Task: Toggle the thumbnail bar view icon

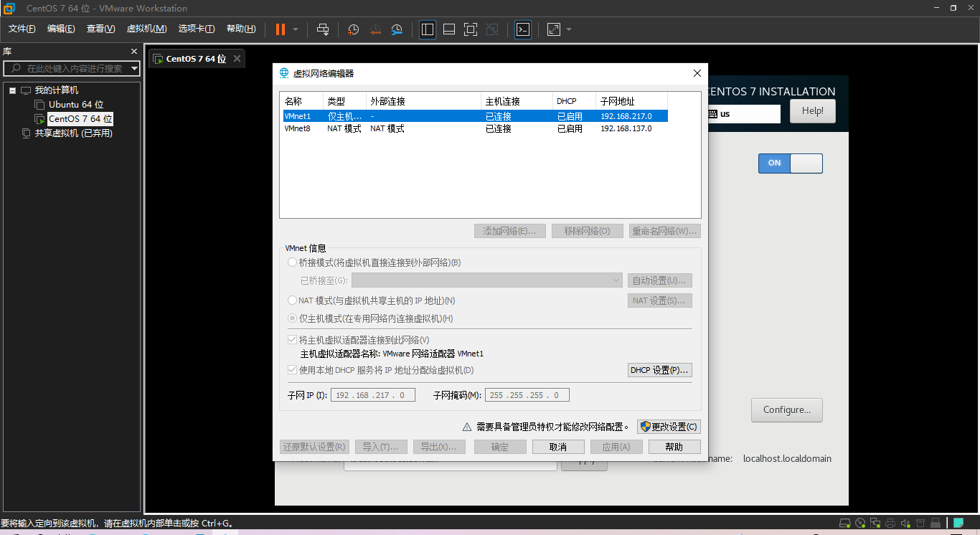Action: point(449,29)
